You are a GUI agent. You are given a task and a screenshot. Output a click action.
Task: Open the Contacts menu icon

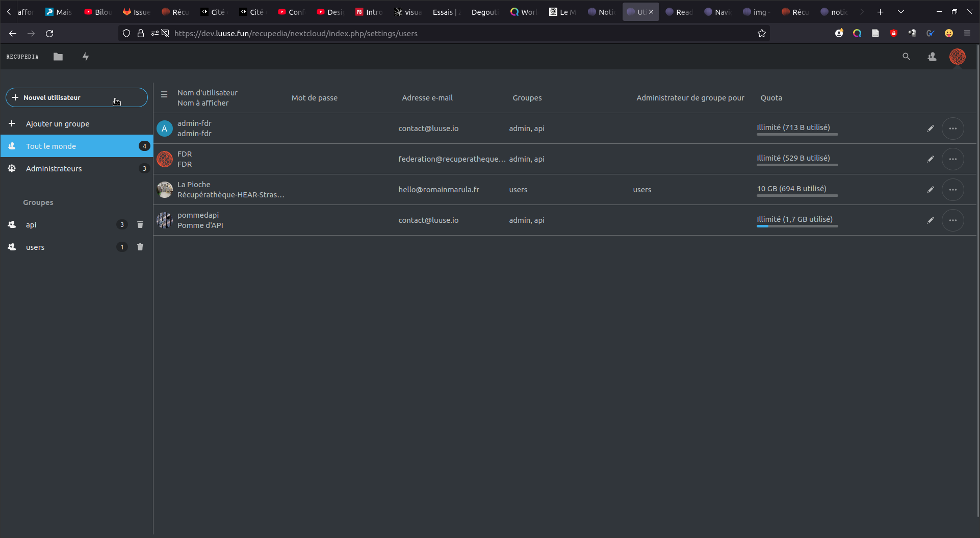932,57
